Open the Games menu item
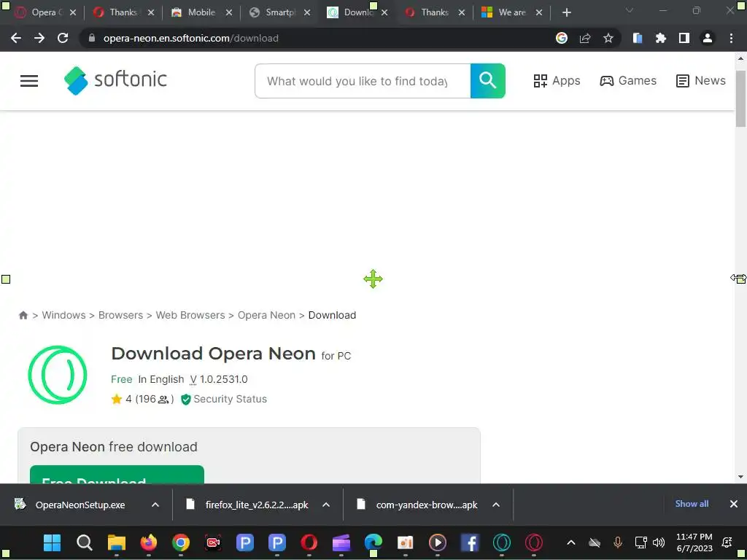 pos(628,81)
